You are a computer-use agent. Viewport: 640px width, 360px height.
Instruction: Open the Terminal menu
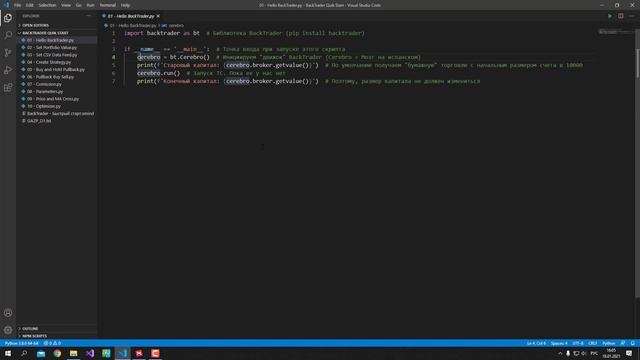pos(108,5)
